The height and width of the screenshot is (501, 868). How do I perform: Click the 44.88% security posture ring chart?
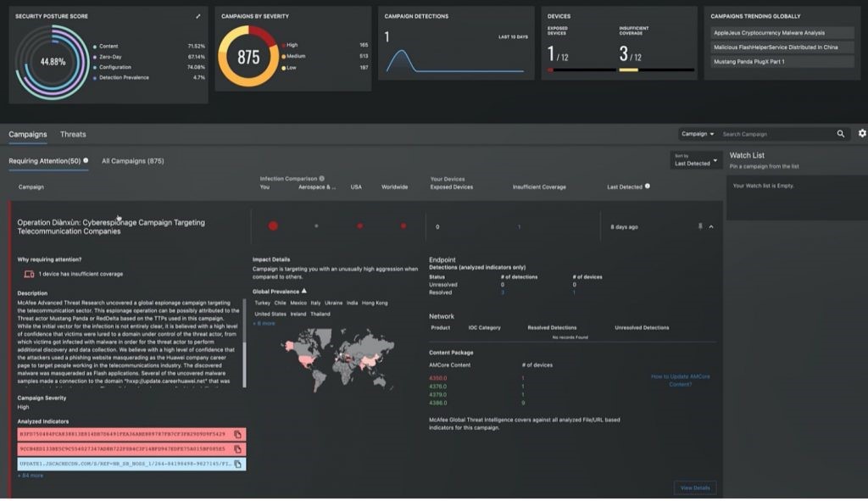pyautogui.click(x=52, y=62)
